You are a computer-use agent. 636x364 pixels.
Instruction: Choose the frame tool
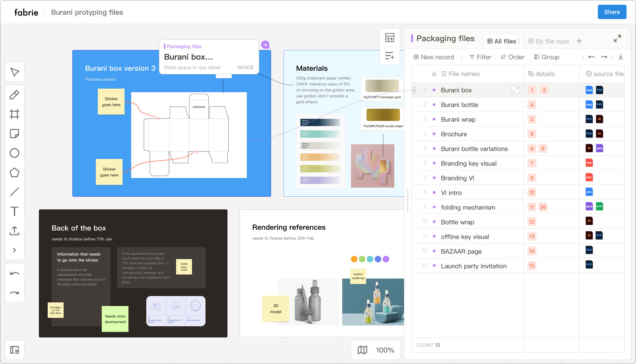15,114
